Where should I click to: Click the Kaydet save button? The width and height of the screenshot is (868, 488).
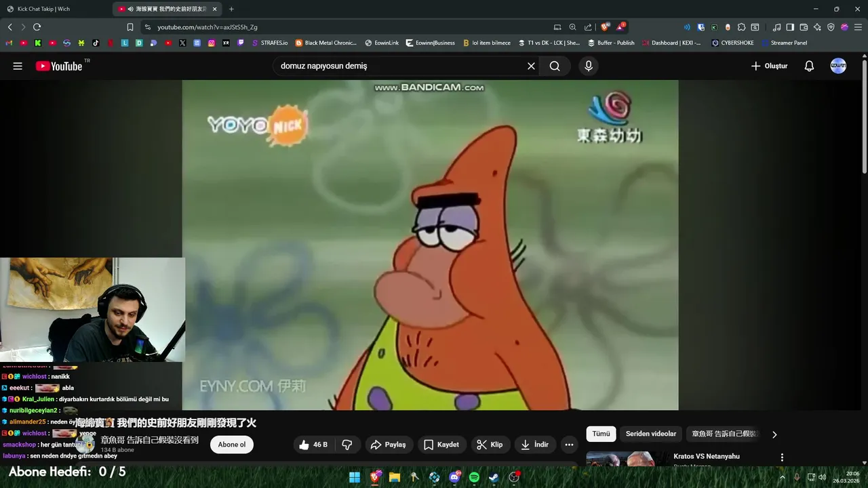coord(441,445)
